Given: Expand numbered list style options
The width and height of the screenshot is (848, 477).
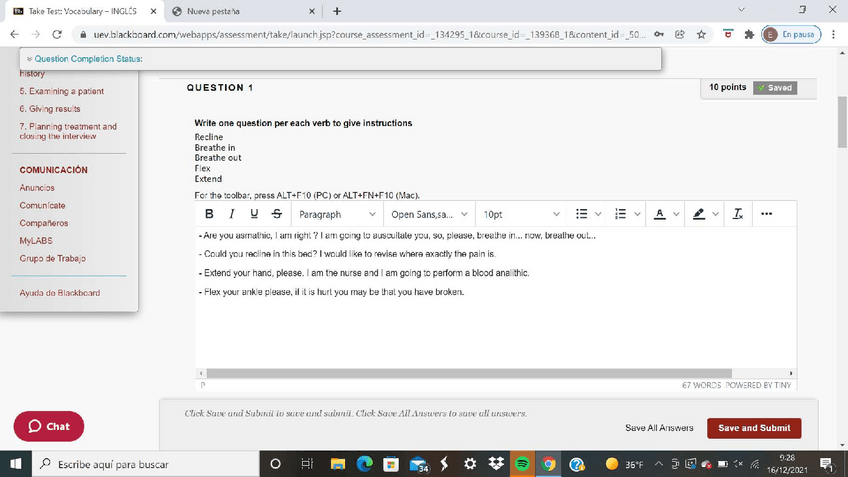Looking at the screenshot, I should (x=637, y=214).
